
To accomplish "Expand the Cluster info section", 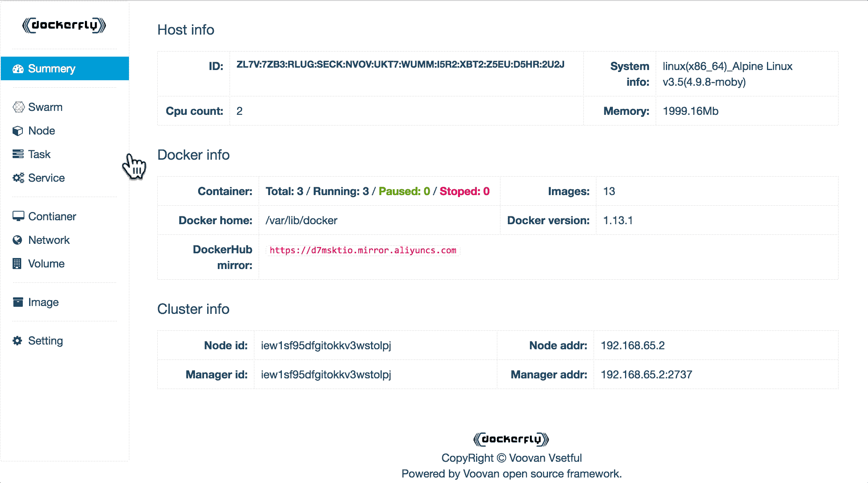I will pyautogui.click(x=193, y=309).
